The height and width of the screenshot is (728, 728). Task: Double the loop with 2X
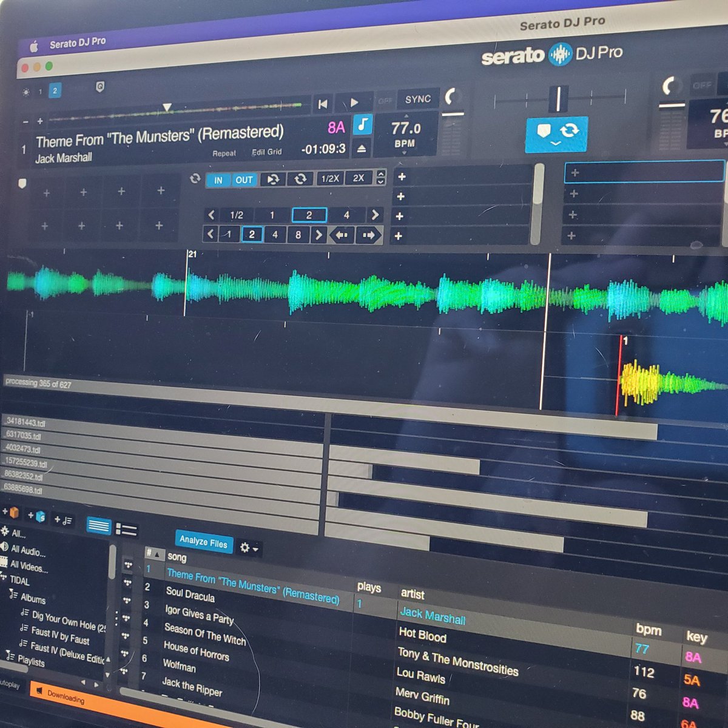coord(359,178)
